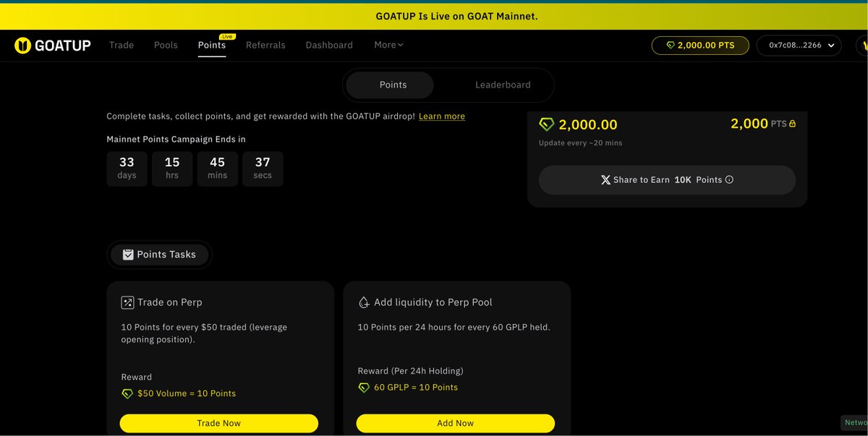Click the info icon beside Share to Earn
Image resolution: width=868 pixels, height=436 pixels.
[729, 180]
